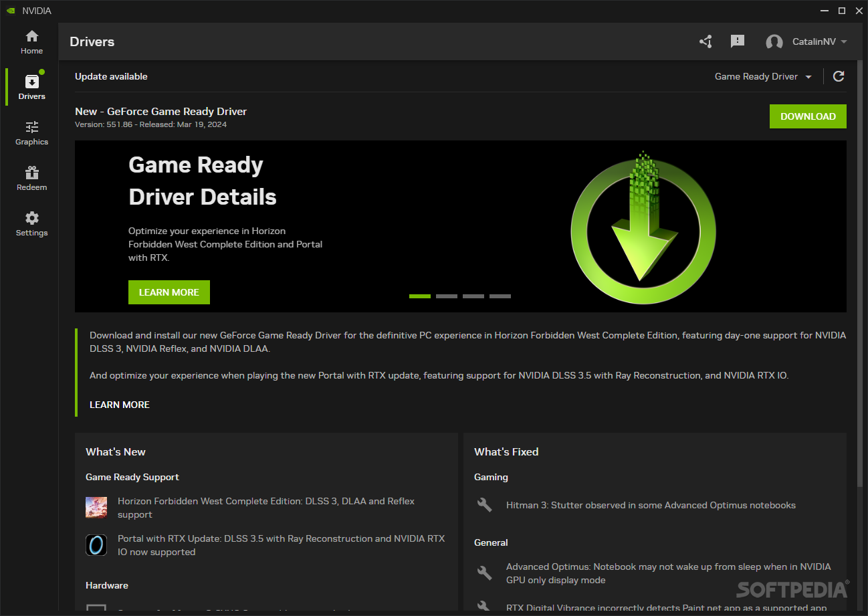Viewport: 868px width, 616px height.
Task: Click the green DOWNLOAD button
Action: click(808, 116)
